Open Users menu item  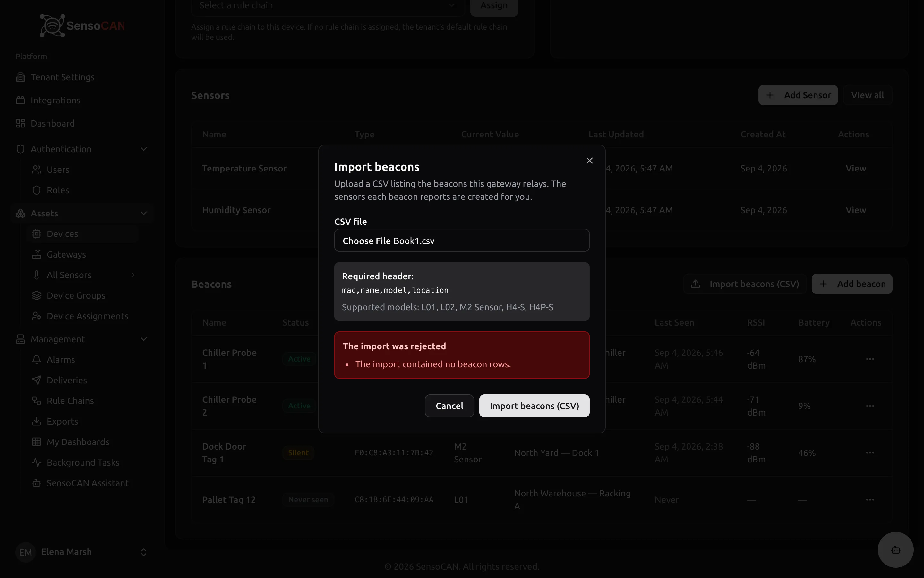[82, 170]
